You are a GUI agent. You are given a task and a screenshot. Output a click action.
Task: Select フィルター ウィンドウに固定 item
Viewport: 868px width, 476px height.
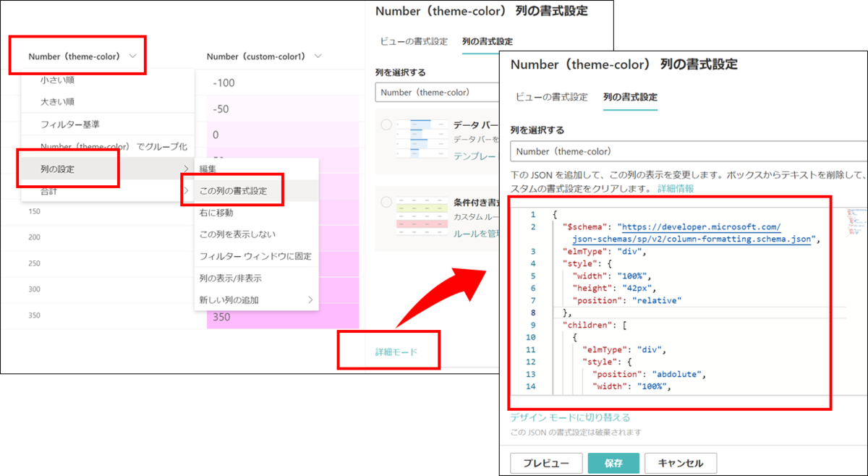point(255,256)
